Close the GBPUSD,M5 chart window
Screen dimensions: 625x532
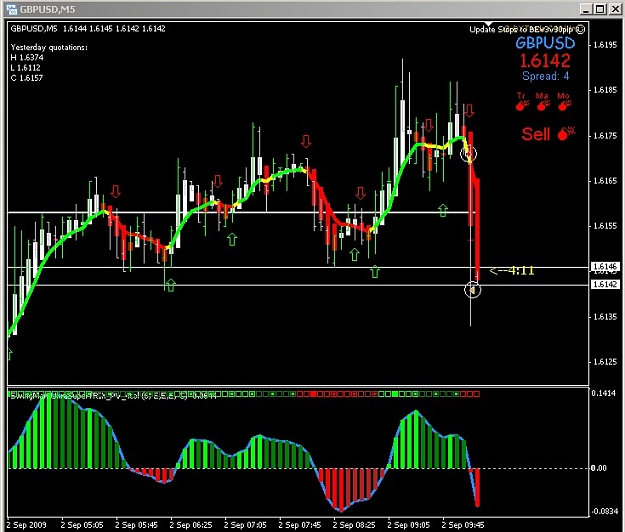tap(615, 10)
